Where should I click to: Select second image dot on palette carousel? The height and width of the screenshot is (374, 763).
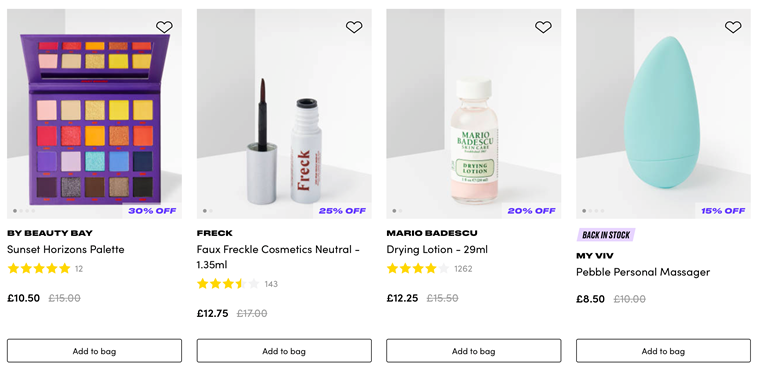21,211
